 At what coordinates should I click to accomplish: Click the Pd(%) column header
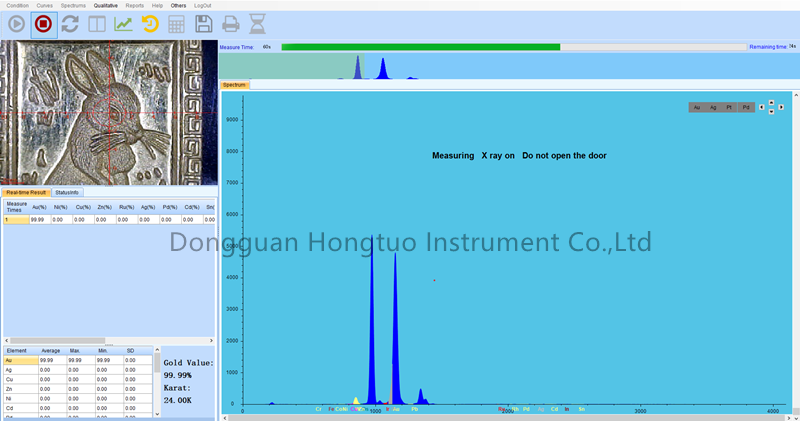170,207
